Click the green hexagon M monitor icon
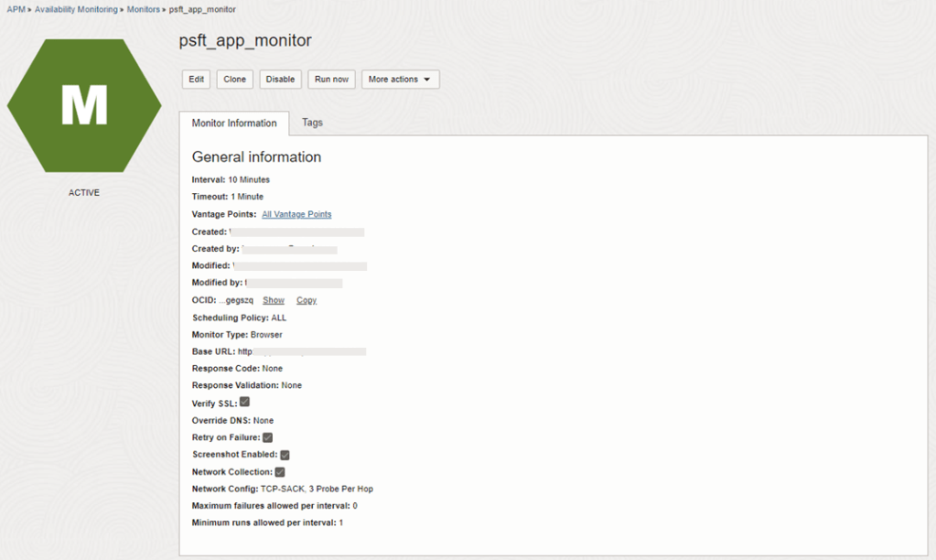 [84, 105]
